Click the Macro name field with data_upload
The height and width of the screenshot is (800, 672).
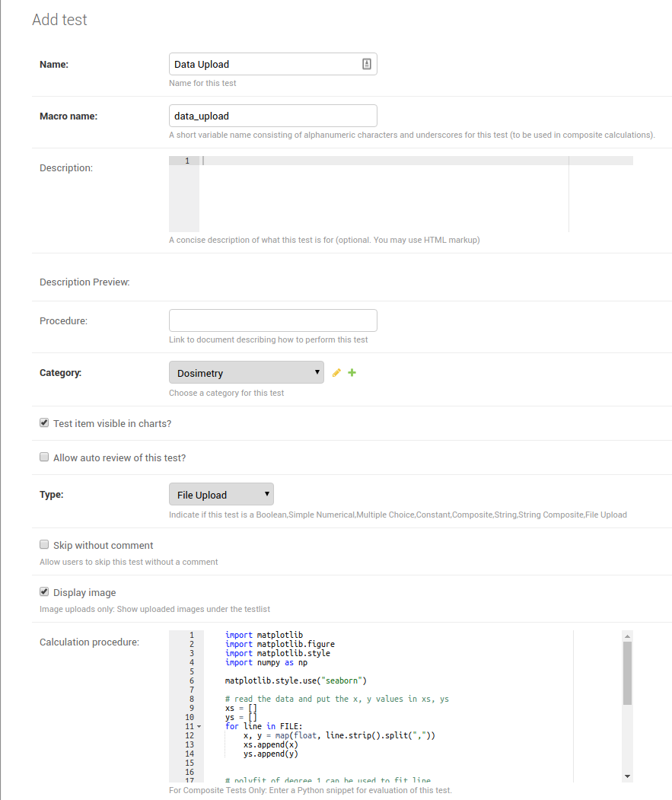(273, 116)
